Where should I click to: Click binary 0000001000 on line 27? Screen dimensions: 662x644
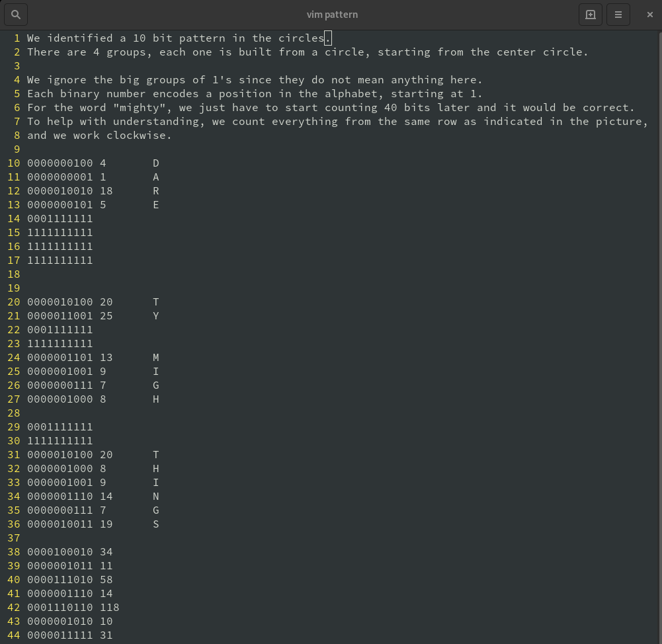click(60, 399)
